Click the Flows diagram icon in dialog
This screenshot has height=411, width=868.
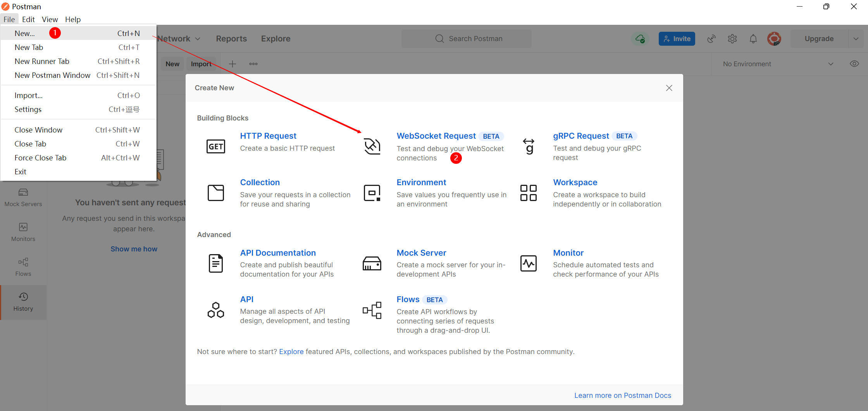tap(372, 310)
